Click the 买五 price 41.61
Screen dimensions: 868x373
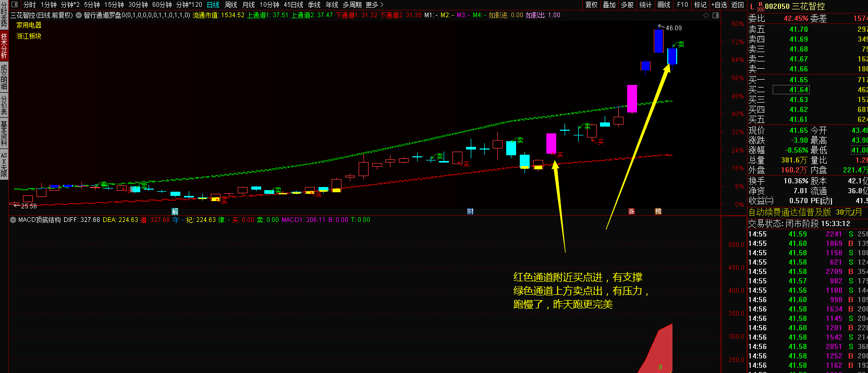click(x=798, y=120)
